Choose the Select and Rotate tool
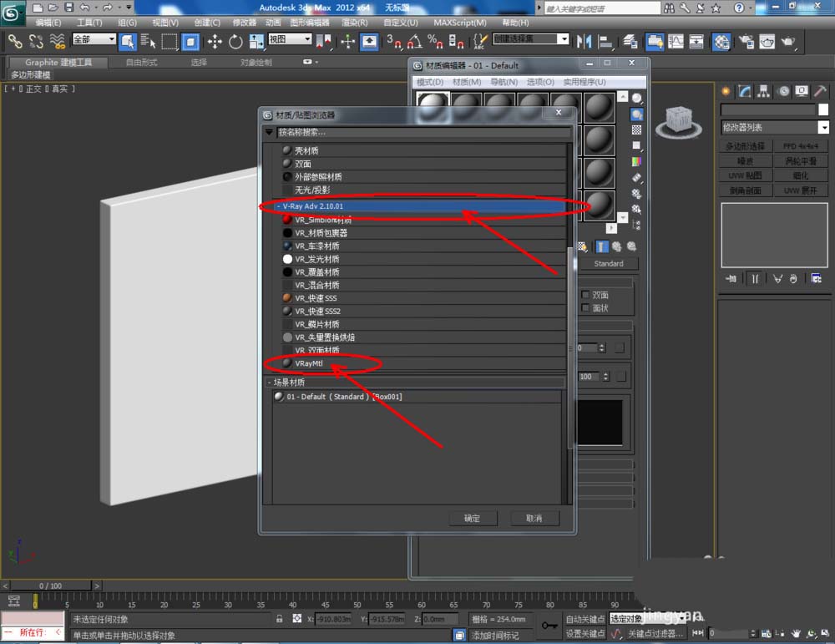Image resolution: width=835 pixels, height=644 pixels. [235, 42]
